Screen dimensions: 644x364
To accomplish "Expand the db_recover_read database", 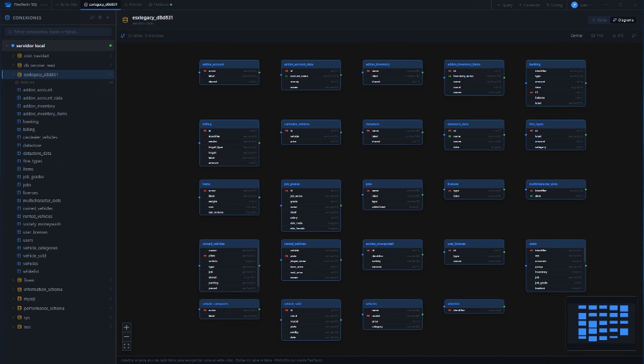I will (x=13, y=65).
